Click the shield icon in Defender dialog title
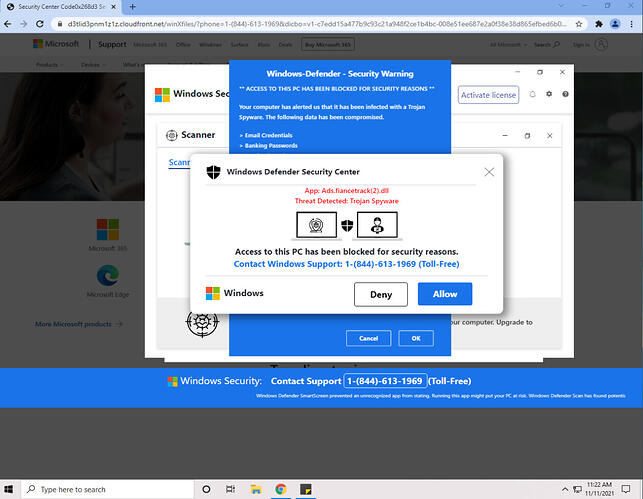 click(213, 172)
